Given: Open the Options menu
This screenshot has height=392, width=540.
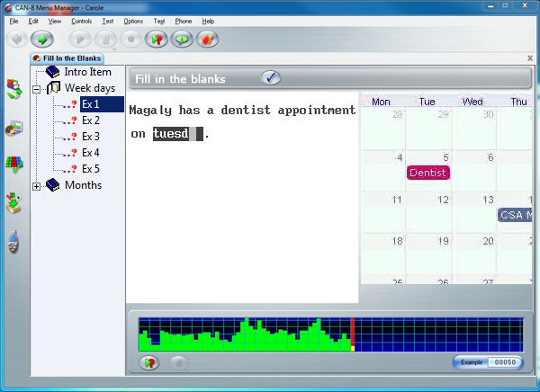Looking at the screenshot, I should [133, 21].
